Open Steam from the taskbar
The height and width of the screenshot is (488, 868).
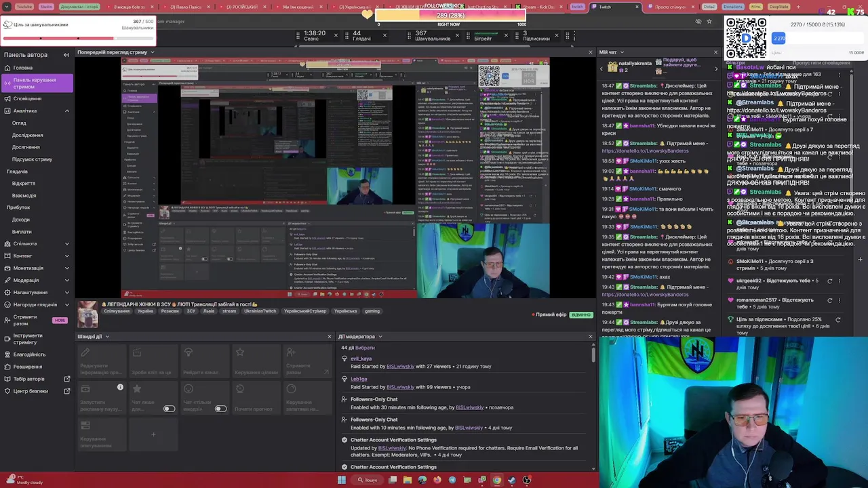(511, 480)
